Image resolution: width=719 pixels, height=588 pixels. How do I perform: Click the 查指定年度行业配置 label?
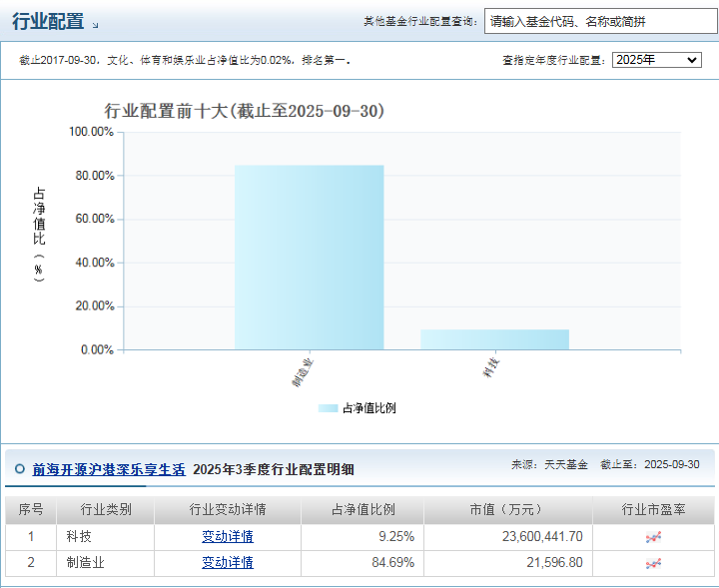[554, 60]
